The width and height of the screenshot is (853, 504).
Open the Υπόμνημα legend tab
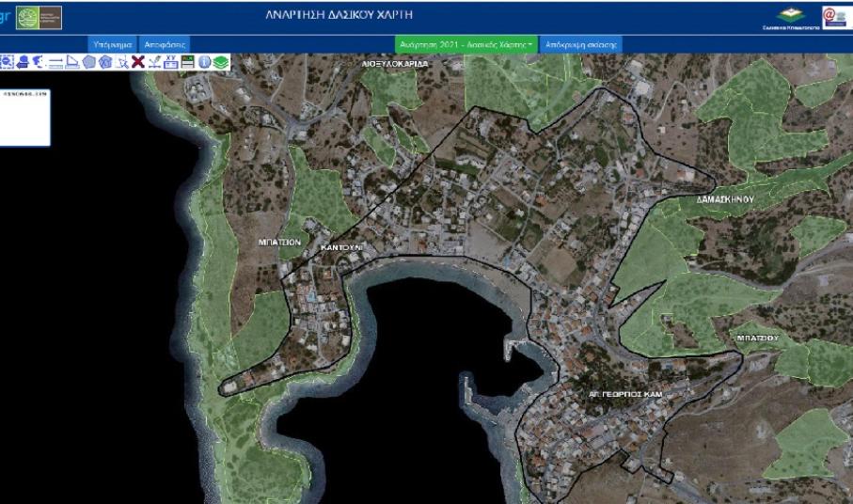pyautogui.click(x=113, y=44)
